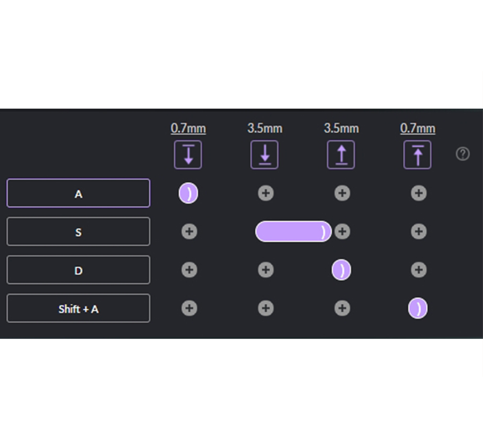Edit the underlined 0.7mm value on right
This screenshot has height=448, width=483.
(x=417, y=128)
